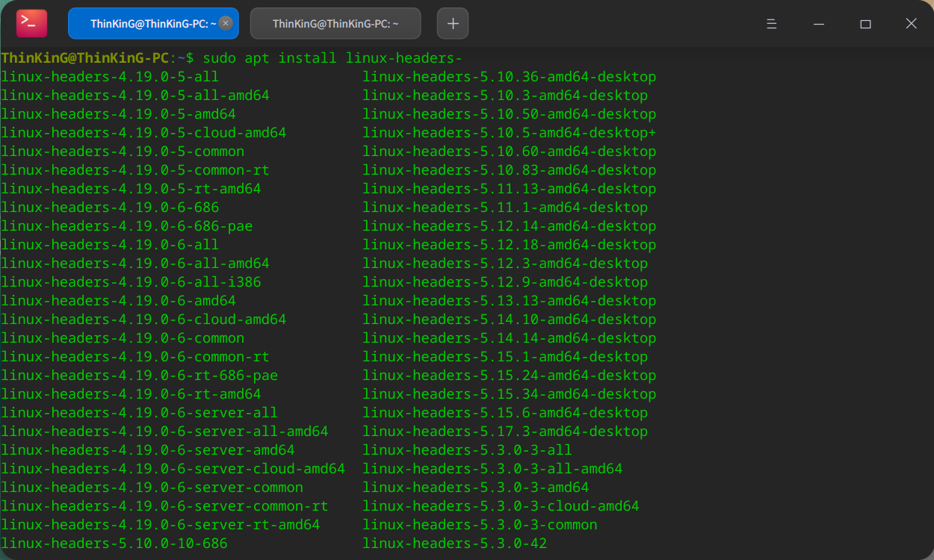Click the entry linux-headers-5.15.34-amd64-desktop
Viewport: 934px width, 560px height.
[510, 393]
